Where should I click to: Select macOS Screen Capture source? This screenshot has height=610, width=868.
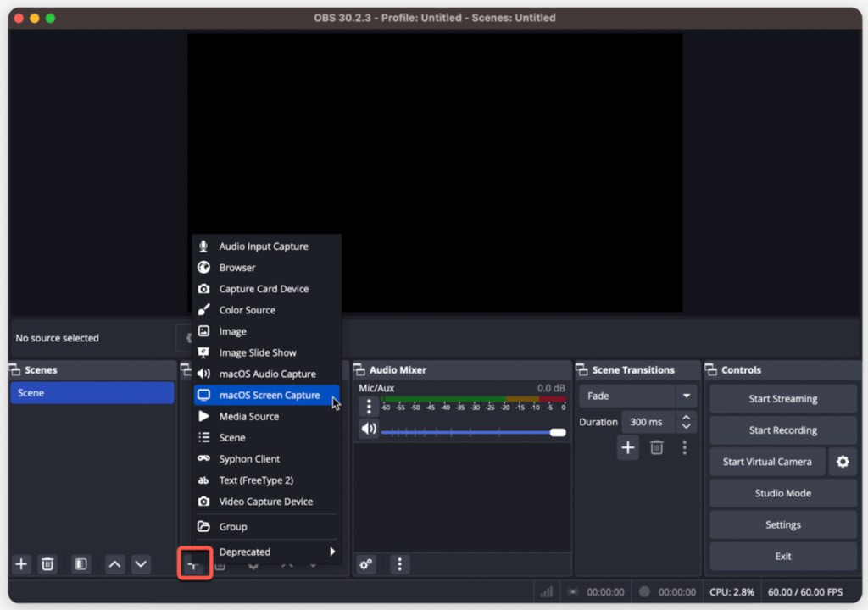click(266, 395)
